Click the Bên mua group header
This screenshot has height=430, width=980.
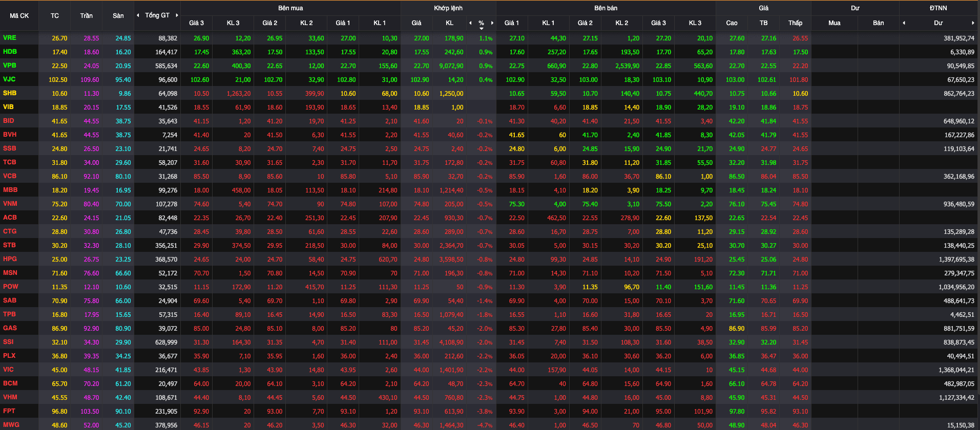290,8
